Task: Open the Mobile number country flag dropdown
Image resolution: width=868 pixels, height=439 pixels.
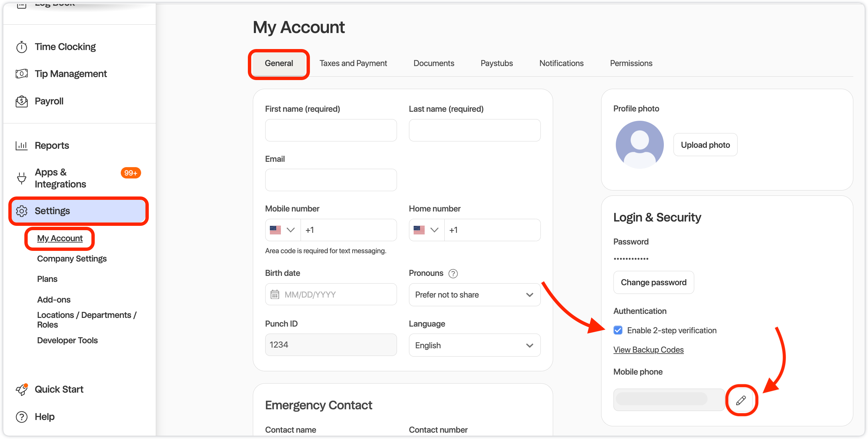Action: pos(283,230)
